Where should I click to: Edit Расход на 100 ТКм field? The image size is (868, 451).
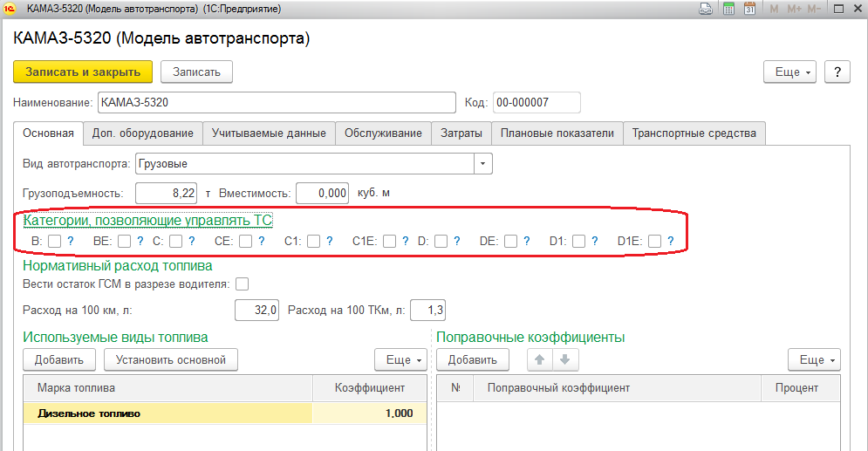(x=428, y=310)
